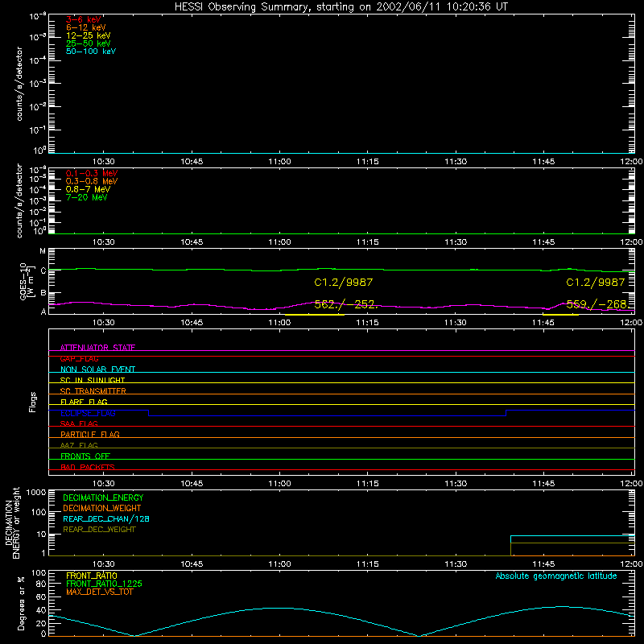Image resolution: width=644 pixels, height=644 pixels.
Task: Click the REAR_DEC_WEIGHT legend label
Action: coord(99,530)
